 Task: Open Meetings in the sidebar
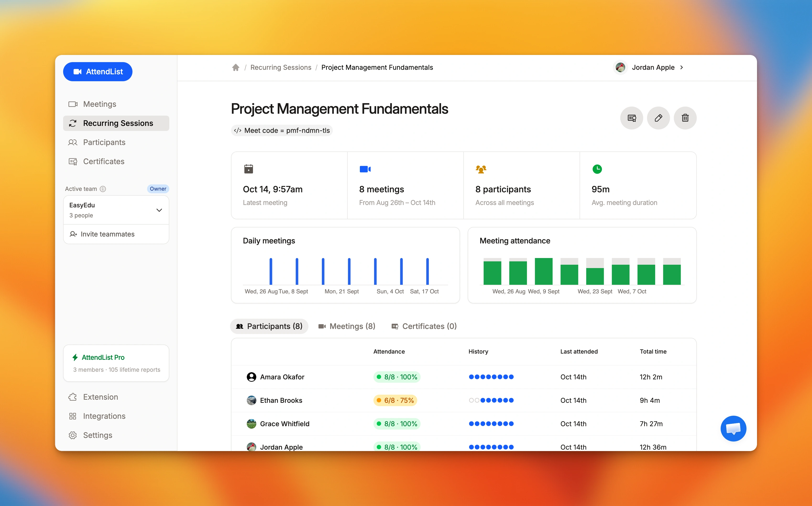point(116,104)
